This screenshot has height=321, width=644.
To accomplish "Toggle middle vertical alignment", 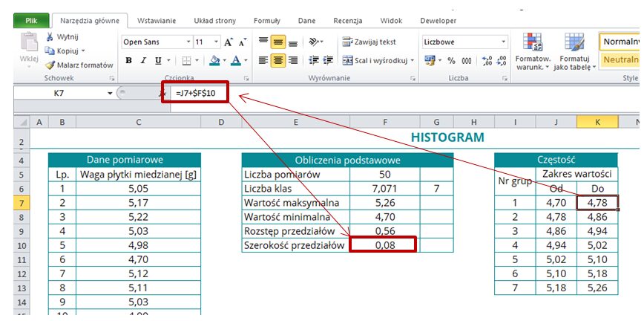I will point(278,42).
